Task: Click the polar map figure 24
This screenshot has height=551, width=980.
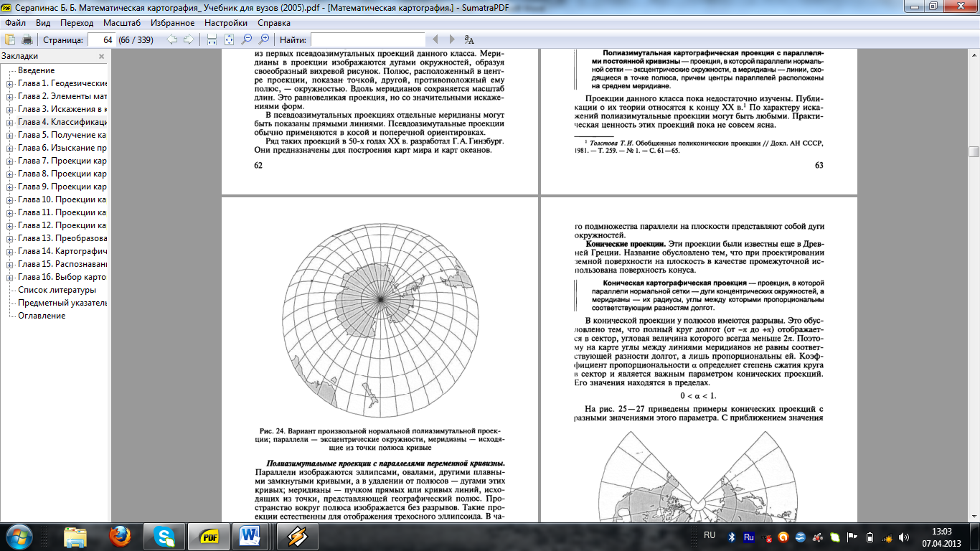Action: click(380, 319)
